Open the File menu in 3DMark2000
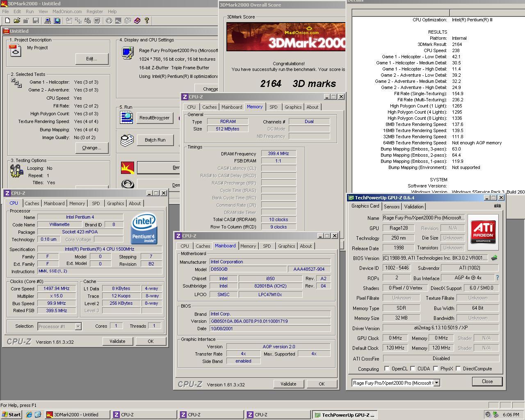Screen dimensions: 525x420 pos(5,11)
